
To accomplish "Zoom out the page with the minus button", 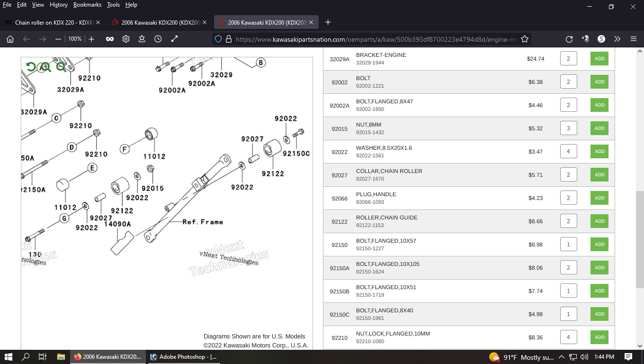I will click(x=58, y=39).
